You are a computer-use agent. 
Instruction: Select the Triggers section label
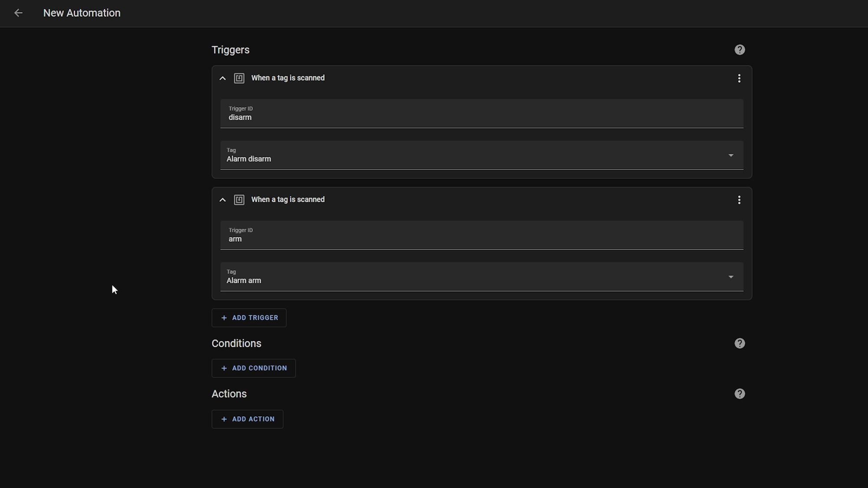[231, 49]
